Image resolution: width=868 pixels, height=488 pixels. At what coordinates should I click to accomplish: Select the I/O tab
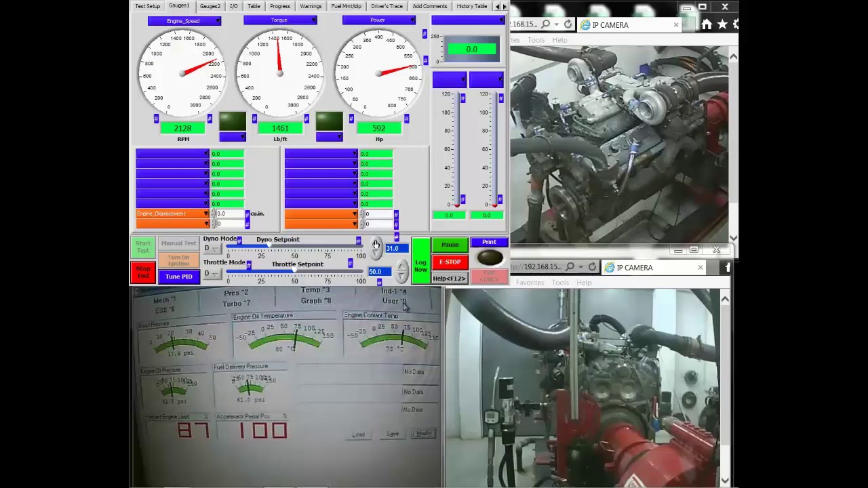pyautogui.click(x=234, y=6)
